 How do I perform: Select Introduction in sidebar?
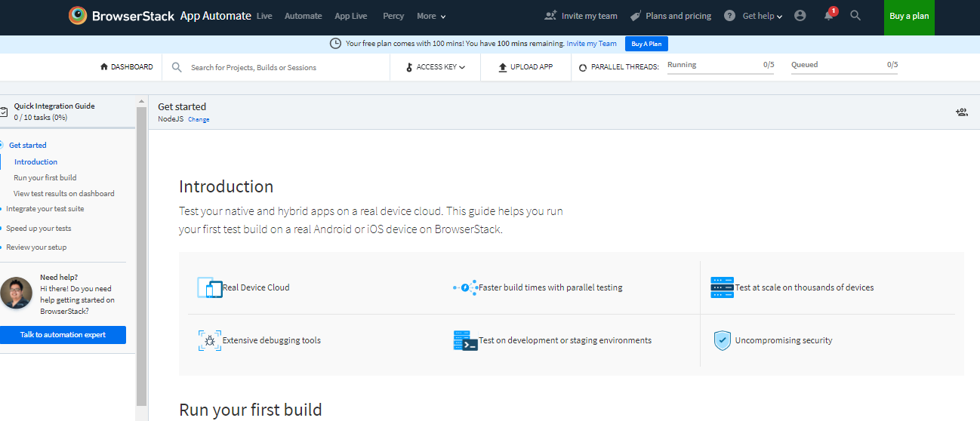[35, 161]
